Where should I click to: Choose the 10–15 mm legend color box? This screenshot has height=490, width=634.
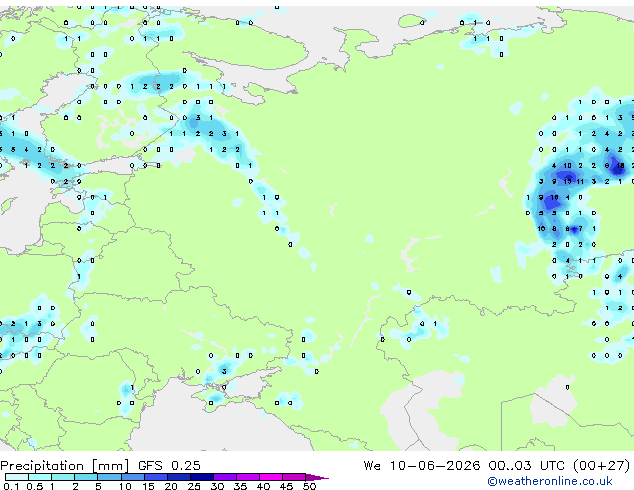pyautogui.click(x=133, y=477)
